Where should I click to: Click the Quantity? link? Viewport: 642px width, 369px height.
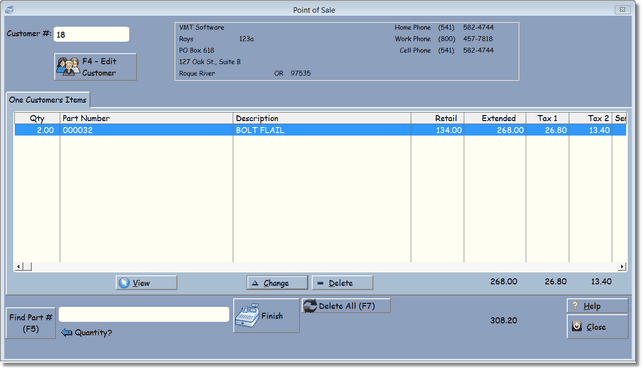coord(93,333)
